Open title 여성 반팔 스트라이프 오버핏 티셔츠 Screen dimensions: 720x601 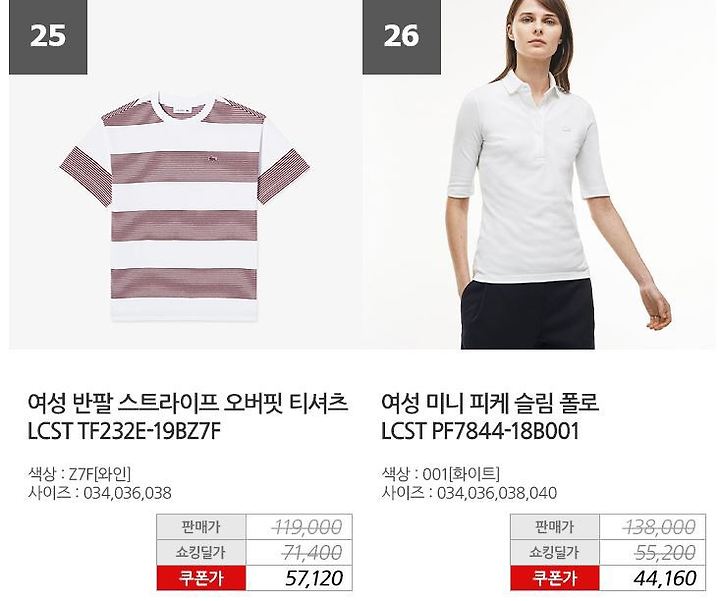187,402
